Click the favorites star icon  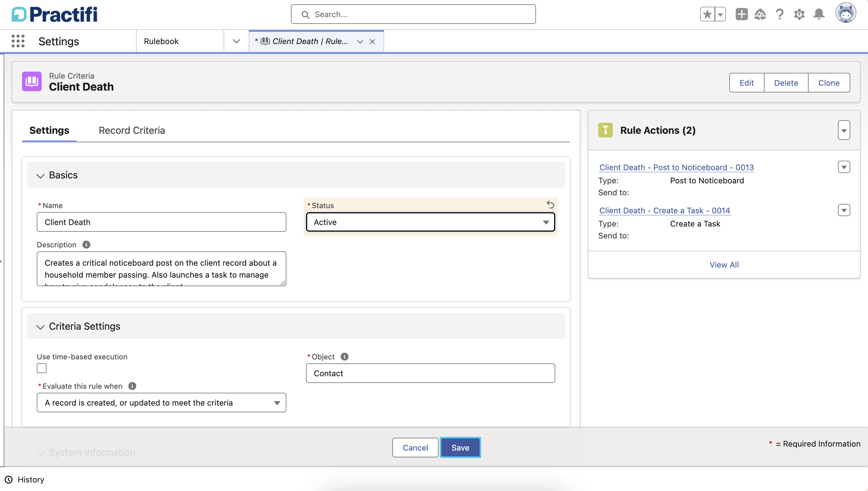(708, 14)
